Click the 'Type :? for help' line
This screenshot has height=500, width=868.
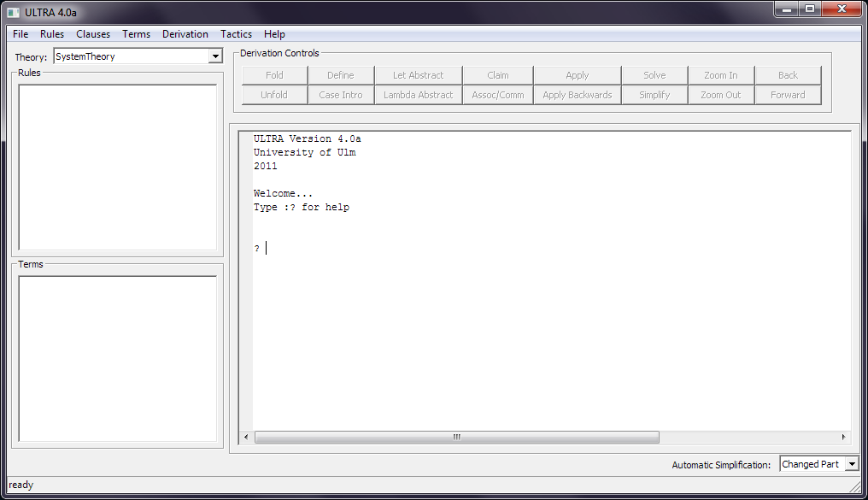[x=301, y=207]
